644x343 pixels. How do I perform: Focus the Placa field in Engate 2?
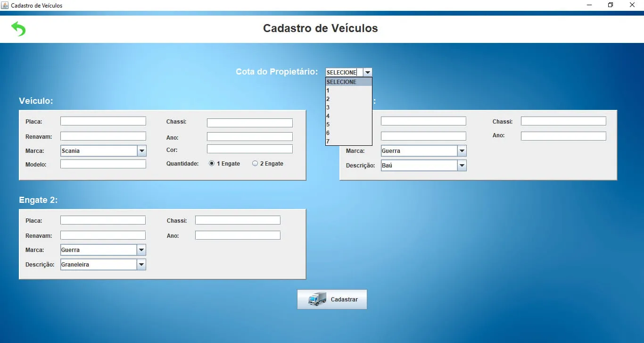click(x=103, y=220)
